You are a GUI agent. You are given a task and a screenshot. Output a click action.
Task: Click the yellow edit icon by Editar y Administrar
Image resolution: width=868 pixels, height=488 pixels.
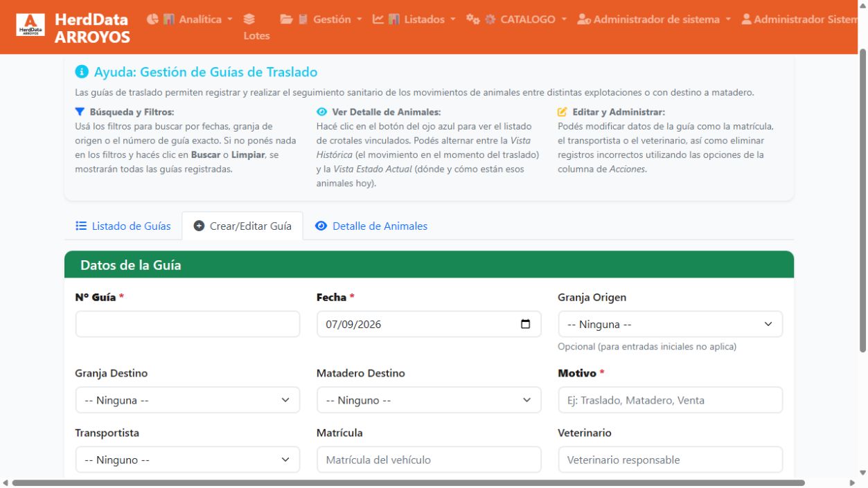[x=563, y=111]
